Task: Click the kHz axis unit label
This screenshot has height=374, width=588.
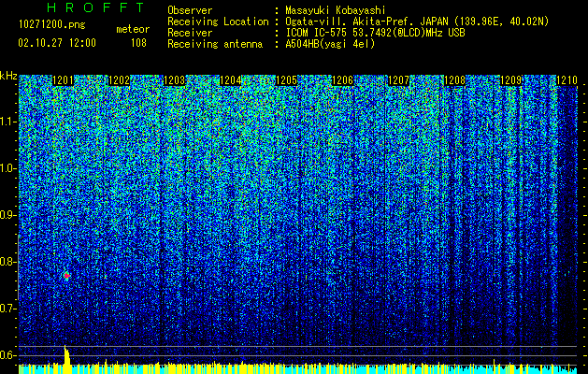Action: tap(8, 76)
